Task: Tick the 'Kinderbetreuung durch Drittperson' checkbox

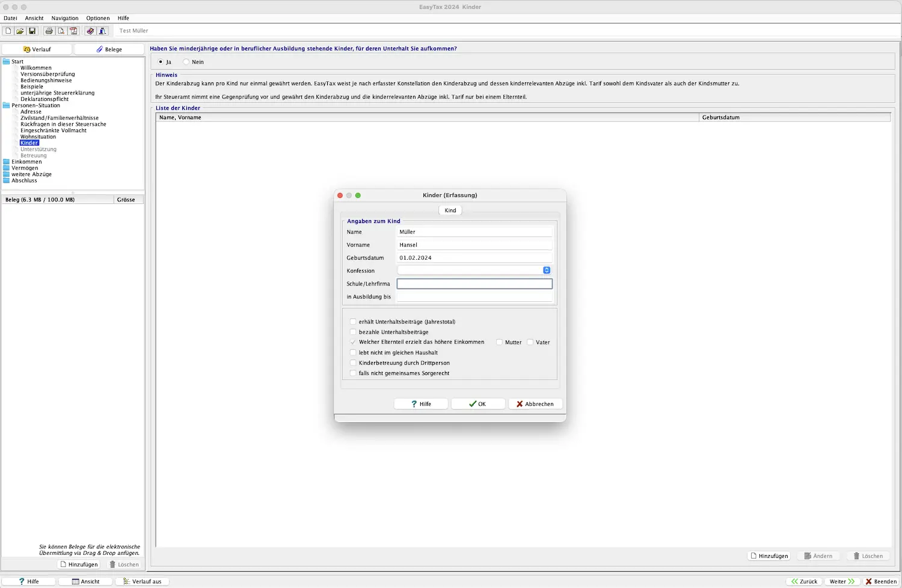Action: pos(353,363)
